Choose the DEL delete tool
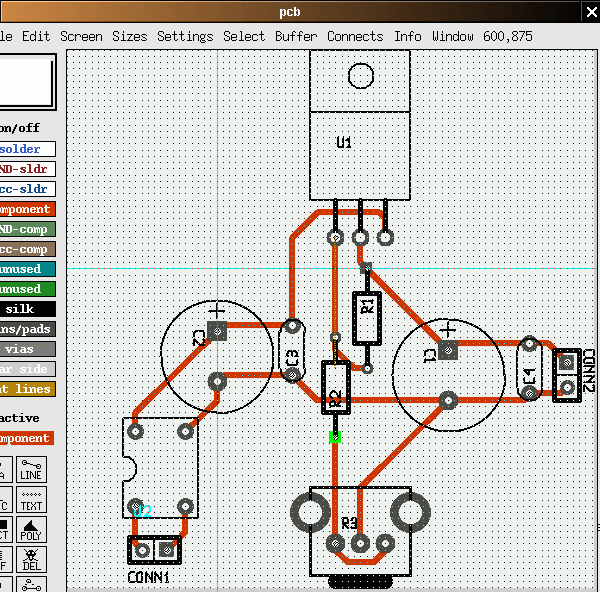Viewport: 600px width, 592px height. click(31, 558)
